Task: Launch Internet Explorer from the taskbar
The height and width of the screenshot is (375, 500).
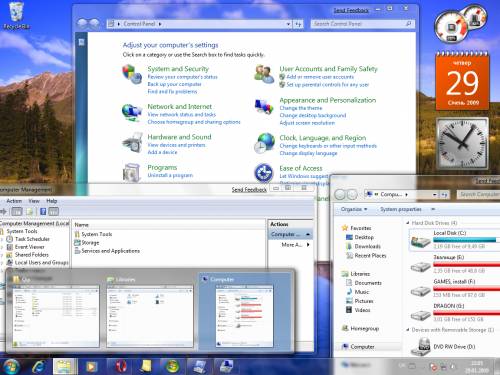Action: point(39,366)
